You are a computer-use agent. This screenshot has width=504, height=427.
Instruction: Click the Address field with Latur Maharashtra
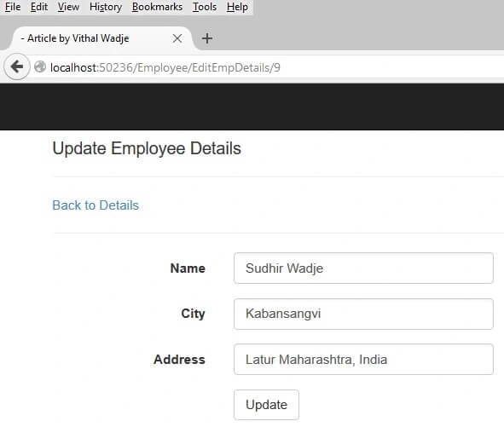pyautogui.click(x=363, y=359)
